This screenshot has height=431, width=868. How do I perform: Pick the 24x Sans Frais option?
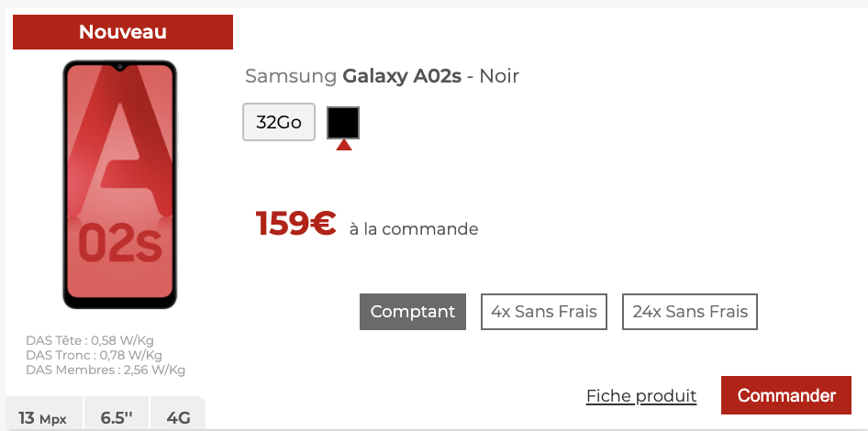(x=690, y=312)
